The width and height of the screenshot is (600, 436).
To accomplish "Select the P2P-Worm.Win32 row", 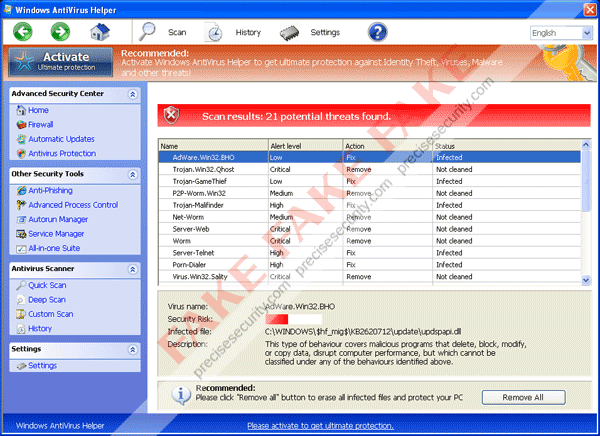I will tap(369, 193).
